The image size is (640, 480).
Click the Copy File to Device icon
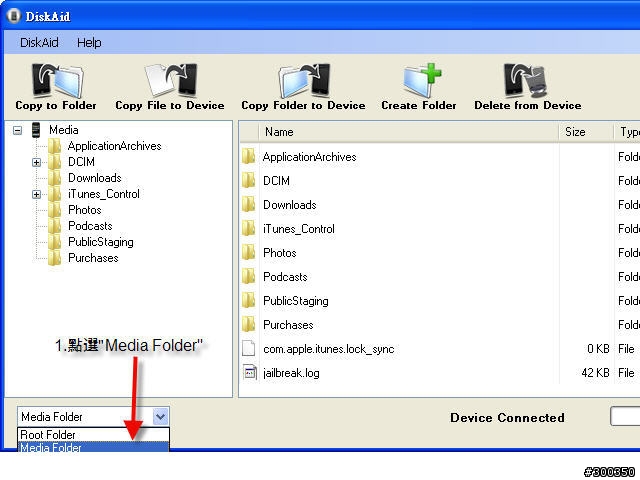coord(171,80)
